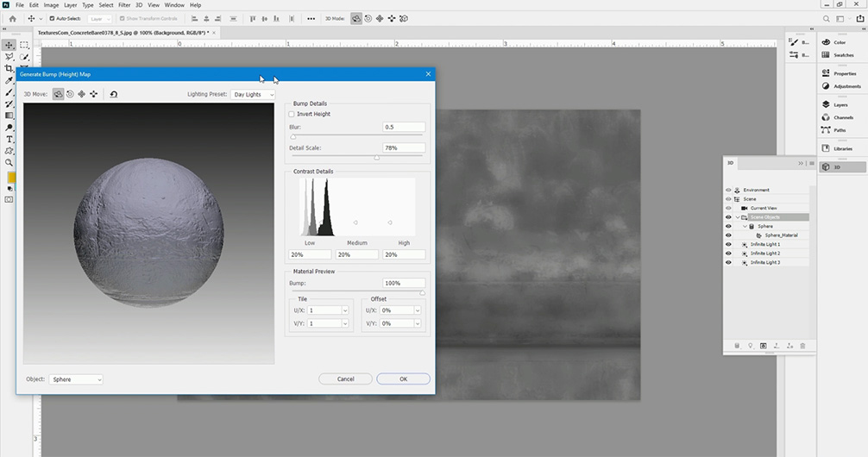
Task: Click the reset camera icon in dialog
Action: point(114,94)
